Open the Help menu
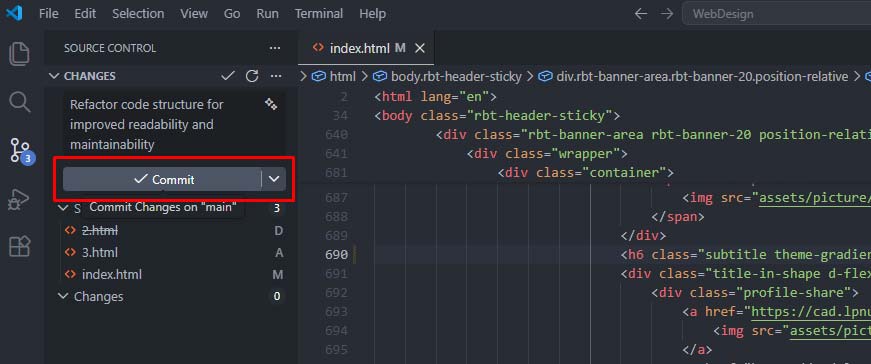Image resolution: width=871 pixels, height=364 pixels. (372, 13)
